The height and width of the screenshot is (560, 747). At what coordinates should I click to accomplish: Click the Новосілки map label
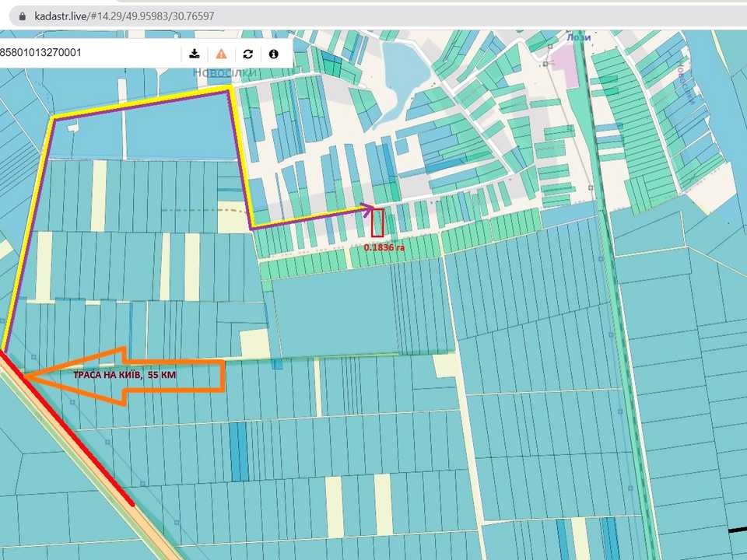(x=226, y=73)
